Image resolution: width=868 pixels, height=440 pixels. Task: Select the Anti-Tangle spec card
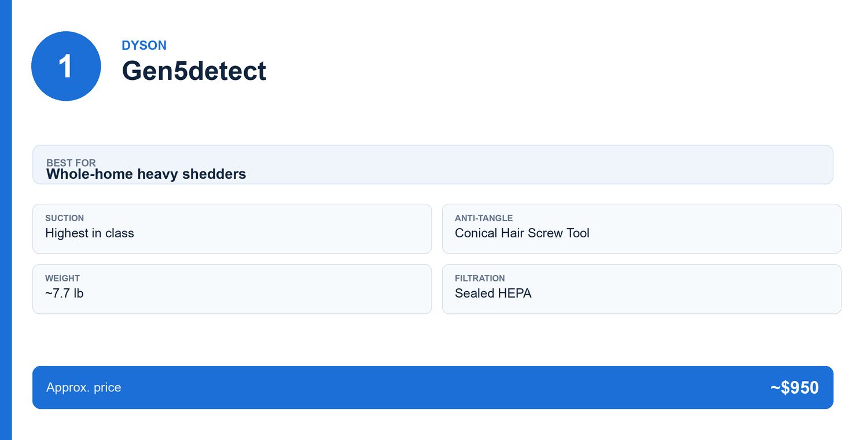pyautogui.click(x=642, y=229)
